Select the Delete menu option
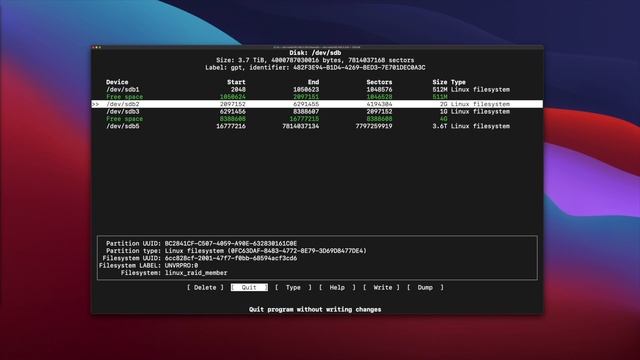 pos(205,287)
